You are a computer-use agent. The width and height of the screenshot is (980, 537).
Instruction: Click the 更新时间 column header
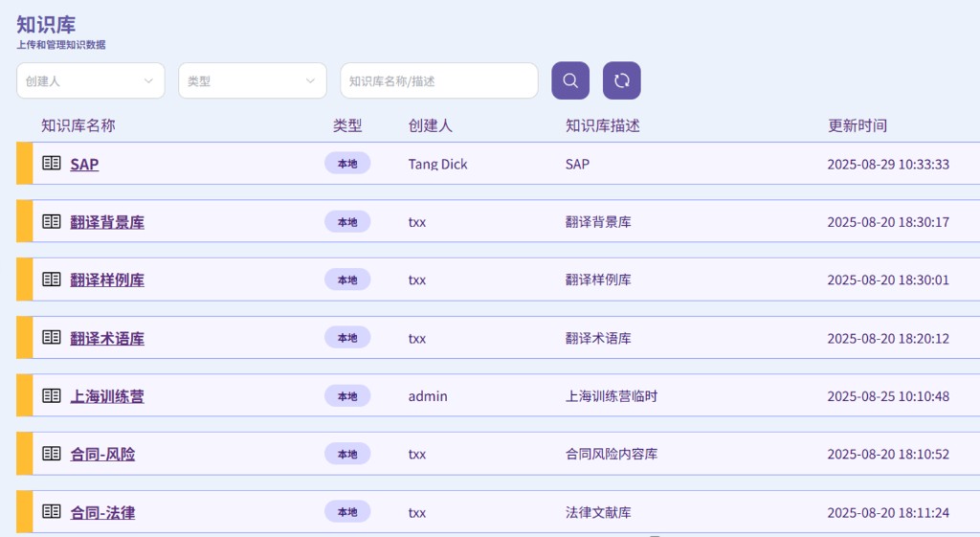click(857, 125)
